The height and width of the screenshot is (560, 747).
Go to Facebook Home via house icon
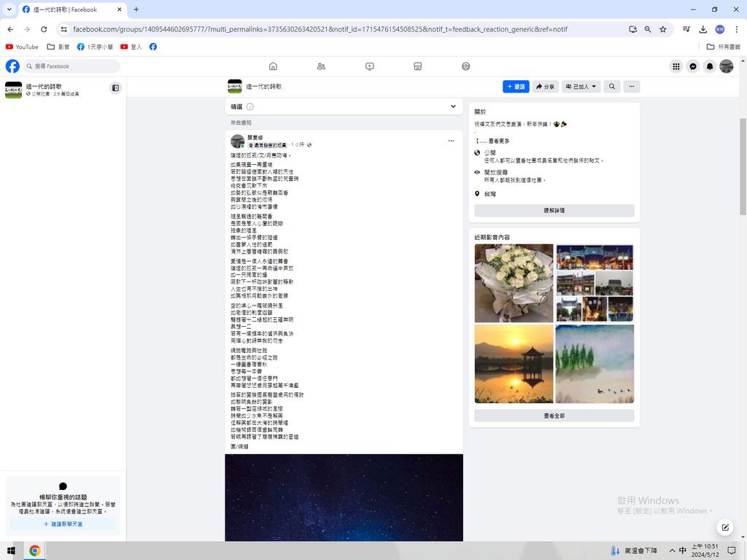(273, 66)
